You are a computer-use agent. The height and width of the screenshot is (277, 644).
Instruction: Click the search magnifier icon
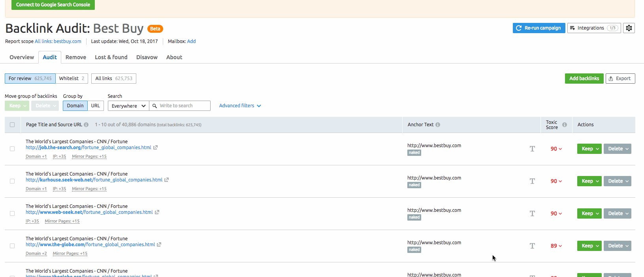pyautogui.click(x=154, y=106)
